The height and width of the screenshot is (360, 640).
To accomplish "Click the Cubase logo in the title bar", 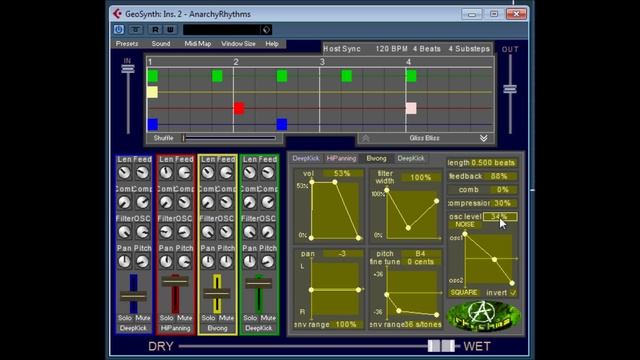I will point(117,14).
